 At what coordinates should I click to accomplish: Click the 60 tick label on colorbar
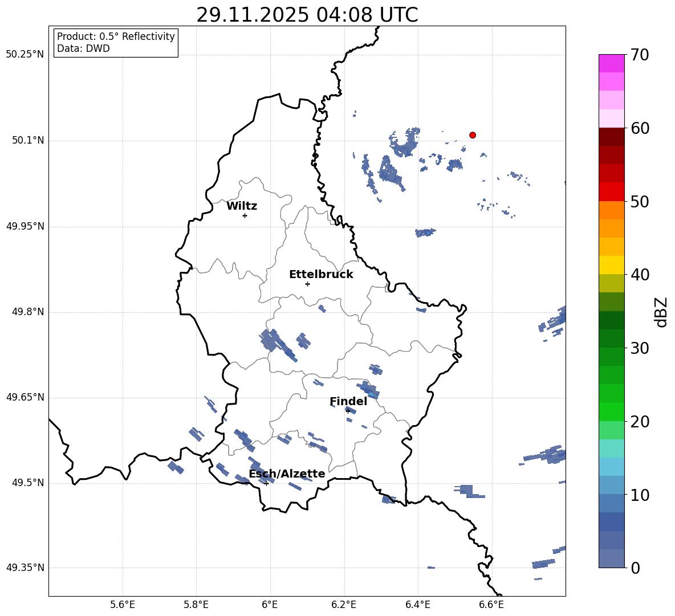coord(640,128)
